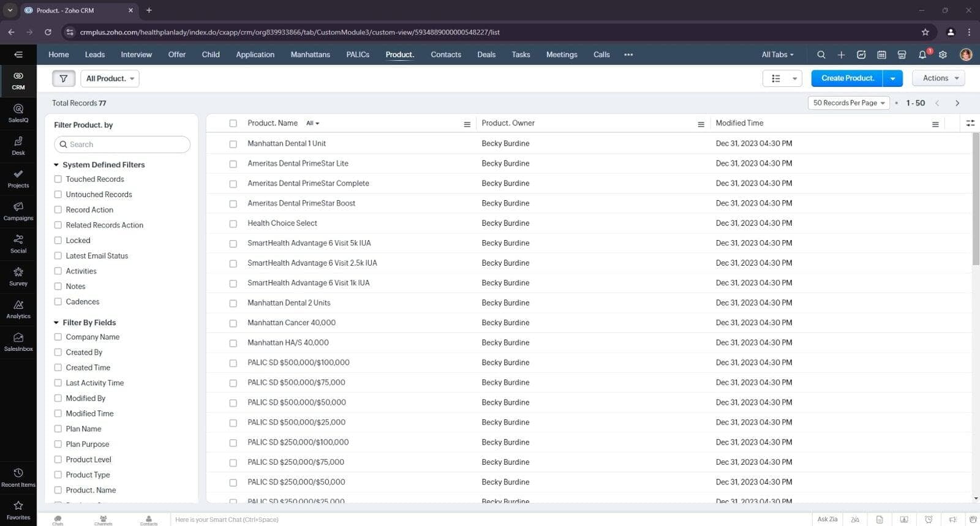Image resolution: width=980 pixels, height=526 pixels.
Task: Open Ask Zia in the bottom bar
Action: (x=827, y=519)
